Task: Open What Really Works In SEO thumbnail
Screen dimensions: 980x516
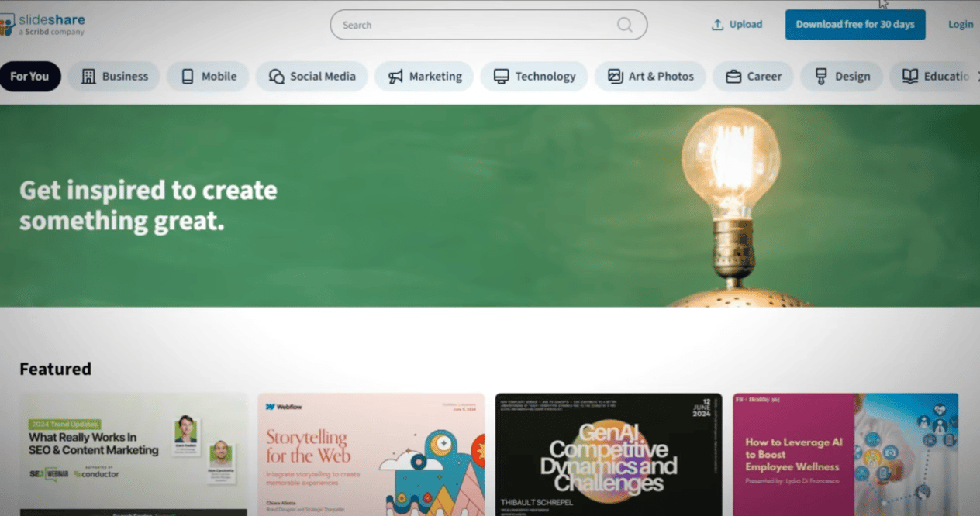Action: coord(133,455)
